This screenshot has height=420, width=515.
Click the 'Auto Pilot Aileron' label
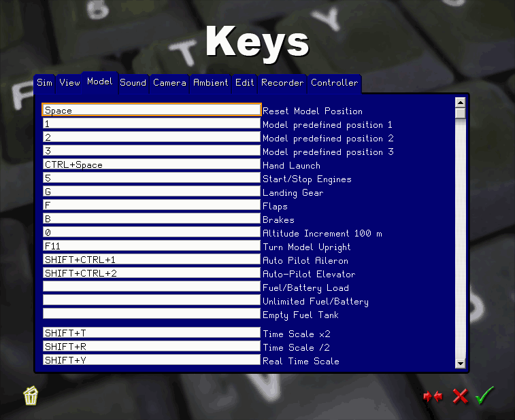305,260
